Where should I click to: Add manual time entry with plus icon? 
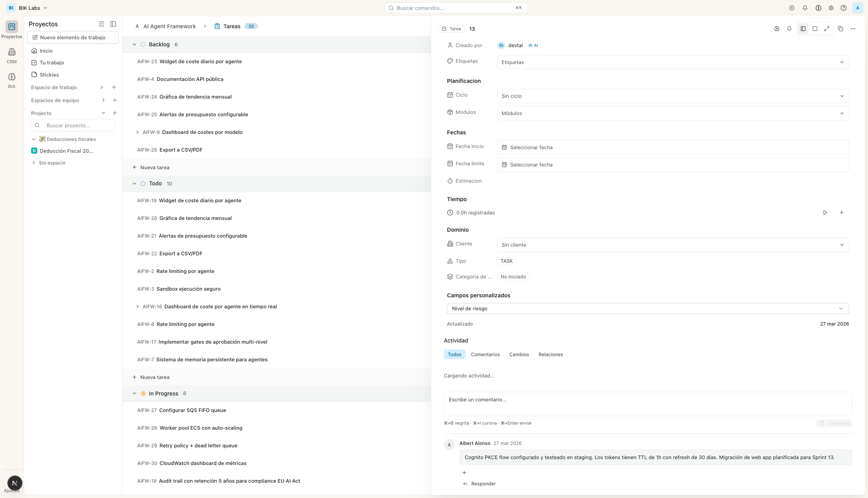click(841, 212)
